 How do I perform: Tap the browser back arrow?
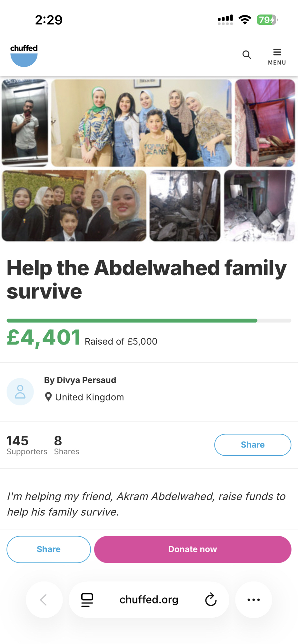pyautogui.click(x=44, y=600)
